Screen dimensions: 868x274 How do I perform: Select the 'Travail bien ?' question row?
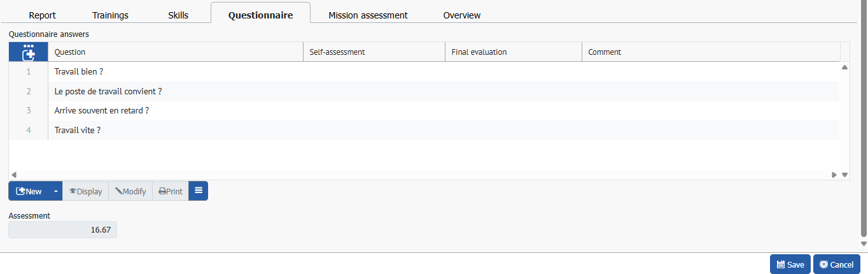pos(79,72)
